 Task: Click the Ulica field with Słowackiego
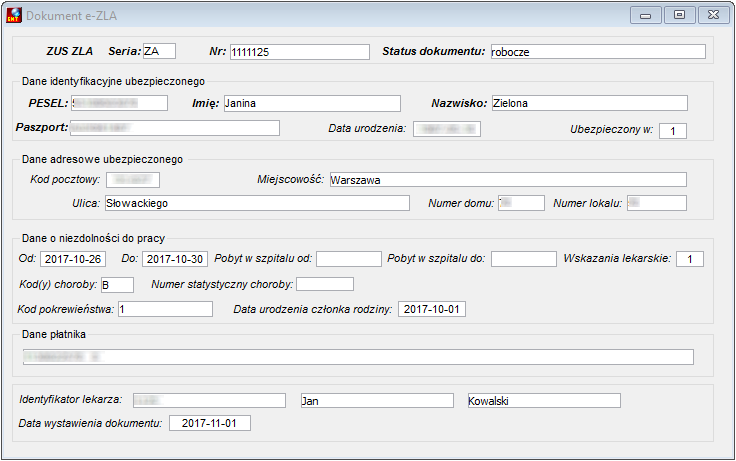pyautogui.click(x=257, y=203)
